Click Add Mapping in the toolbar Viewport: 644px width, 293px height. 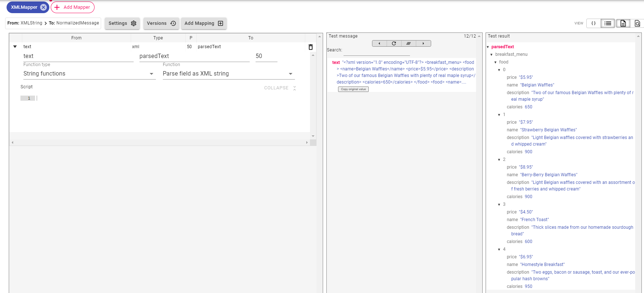[x=203, y=23]
